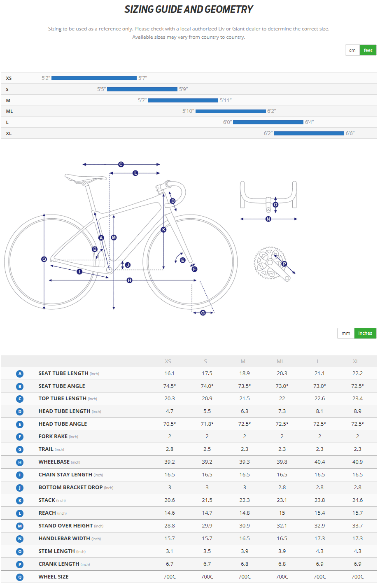Viewport: 380px width, 588px height.
Task: Select inches for geometry units
Action: click(365, 333)
